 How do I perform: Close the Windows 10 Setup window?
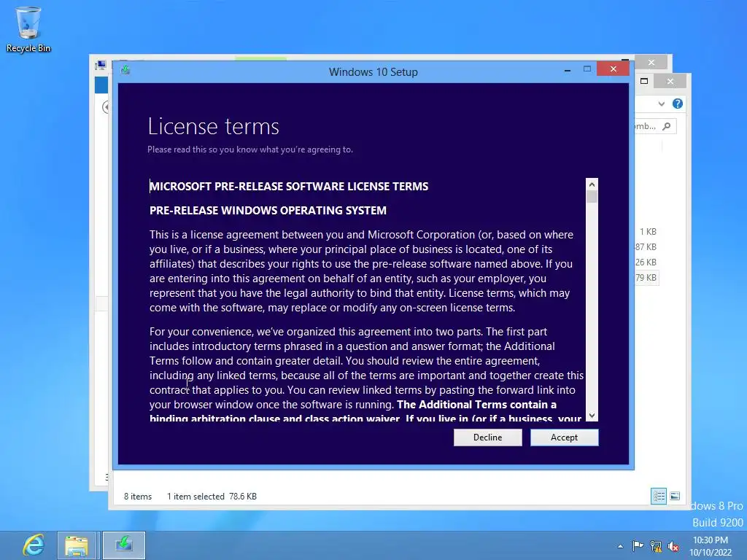(x=613, y=69)
